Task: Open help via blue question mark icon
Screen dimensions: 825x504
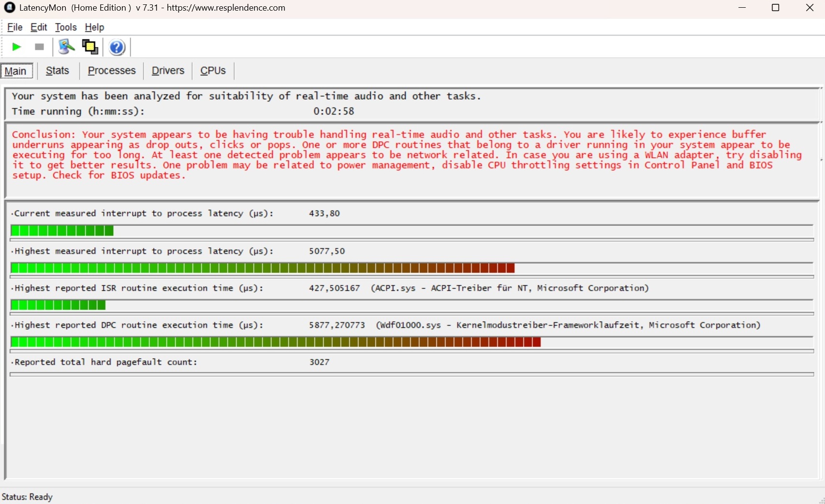Action: (117, 47)
